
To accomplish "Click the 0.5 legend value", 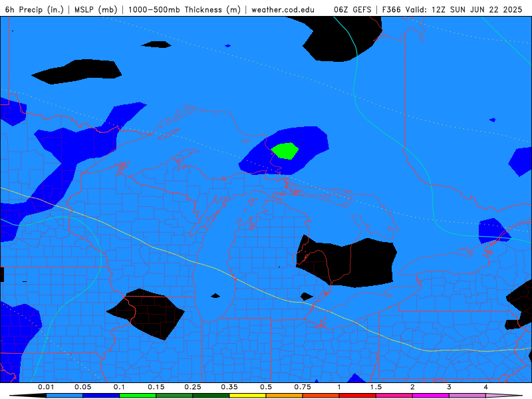I will pos(266,387).
